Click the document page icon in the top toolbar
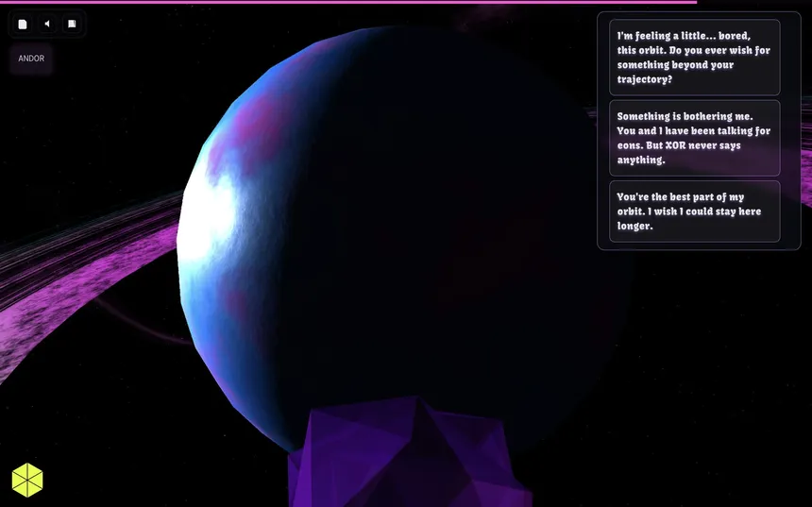Viewport: 812px width, 507px height. click(23, 24)
